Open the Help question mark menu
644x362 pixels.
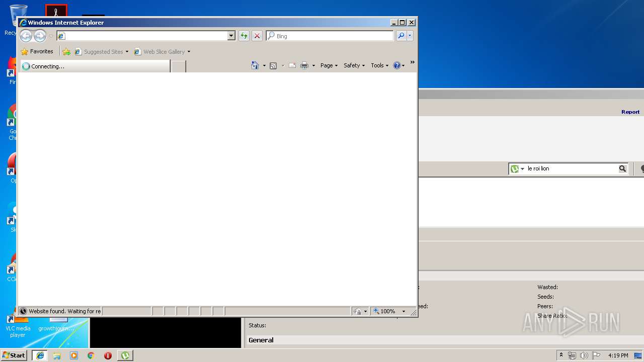click(x=398, y=65)
